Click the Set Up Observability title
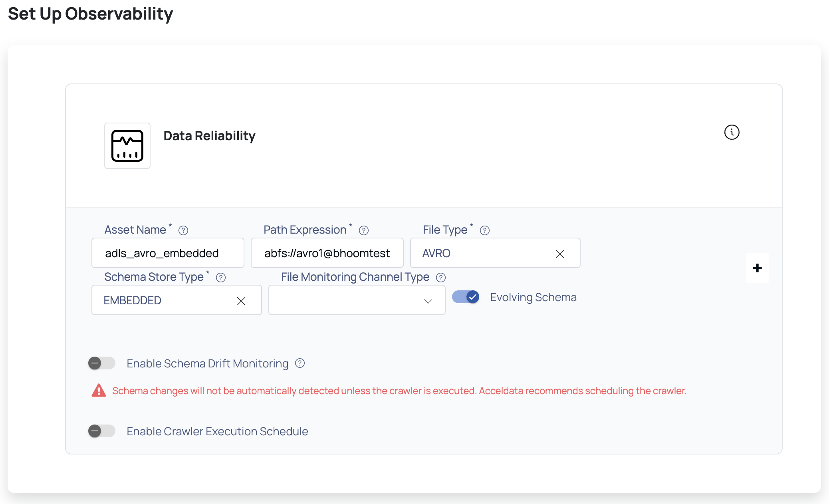The image size is (829, 504). tap(90, 14)
